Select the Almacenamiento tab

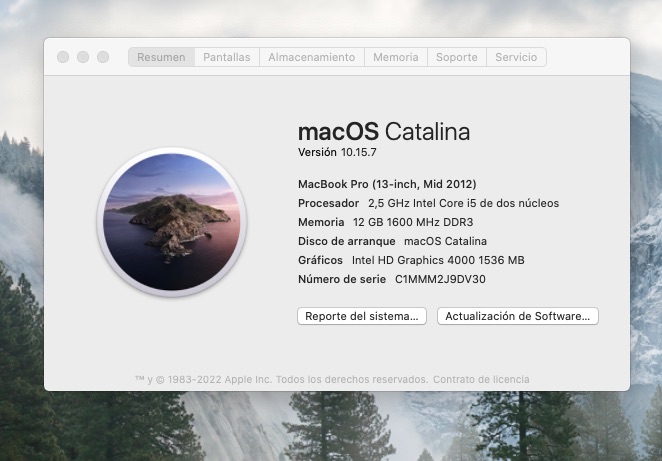[x=311, y=57]
